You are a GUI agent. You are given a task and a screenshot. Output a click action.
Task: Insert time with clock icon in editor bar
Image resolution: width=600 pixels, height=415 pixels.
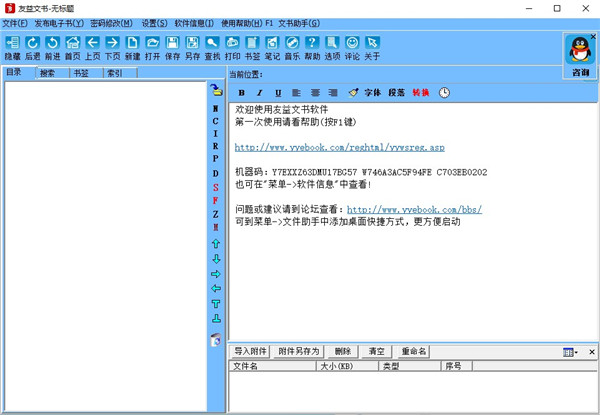pyautogui.click(x=444, y=93)
